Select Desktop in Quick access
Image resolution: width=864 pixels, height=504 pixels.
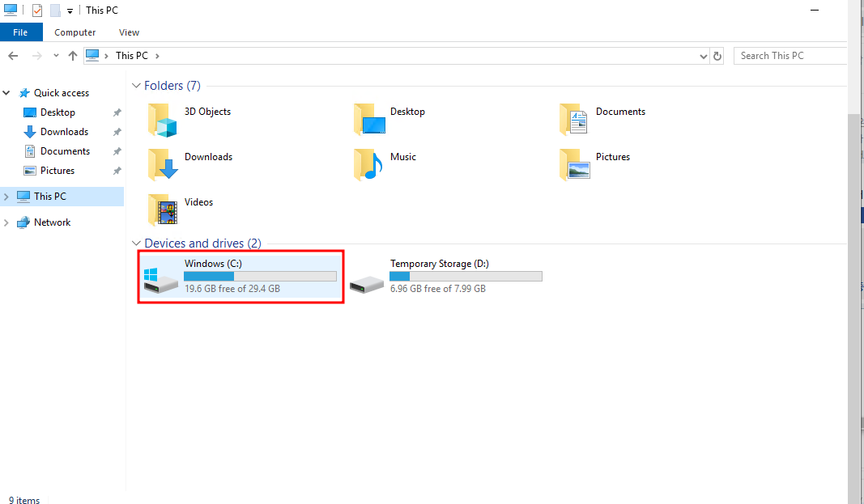point(57,112)
